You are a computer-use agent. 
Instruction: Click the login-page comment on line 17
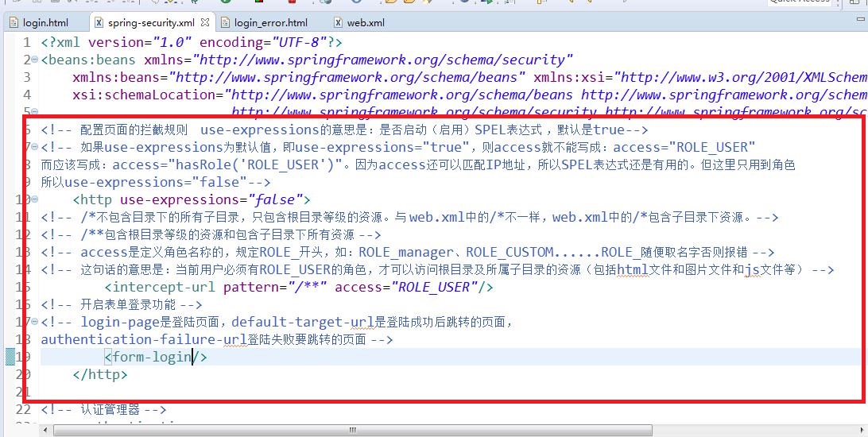pos(277,321)
